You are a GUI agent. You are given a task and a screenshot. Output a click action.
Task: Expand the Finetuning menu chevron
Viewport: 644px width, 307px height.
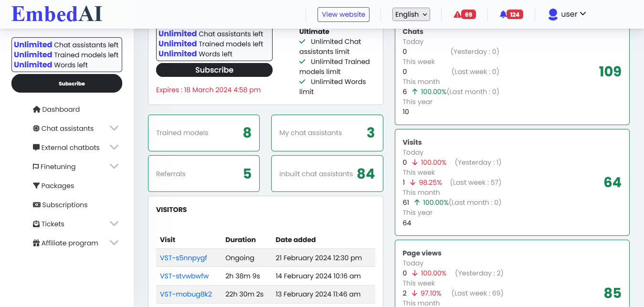point(114,167)
